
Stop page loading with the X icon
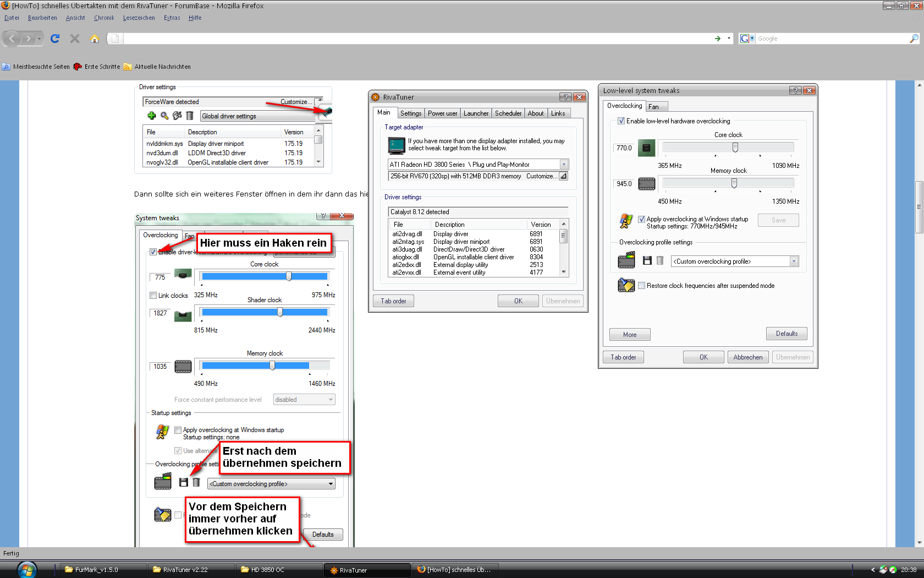tap(75, 39)
